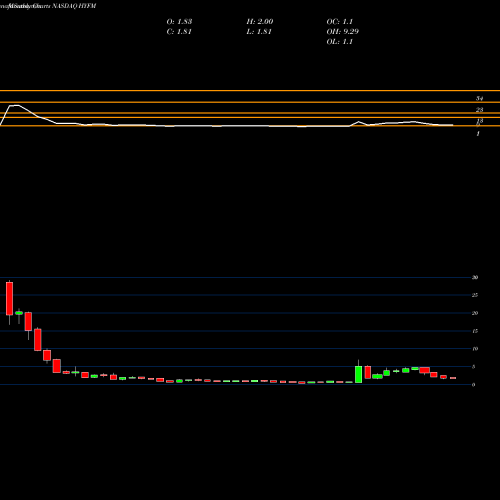This screenshot has height=500, width=500.
Task: Click the price axis label '20'
Action: (x=475, y=313)
